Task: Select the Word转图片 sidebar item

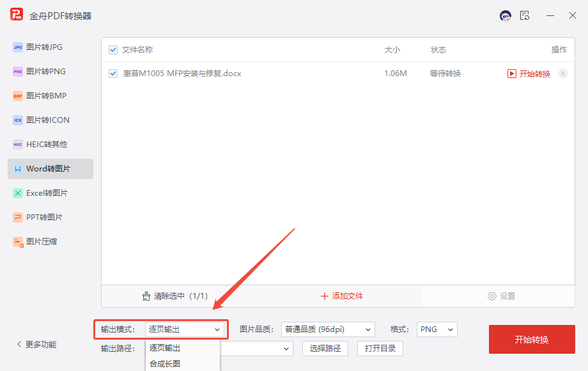Action: (50, 169)
